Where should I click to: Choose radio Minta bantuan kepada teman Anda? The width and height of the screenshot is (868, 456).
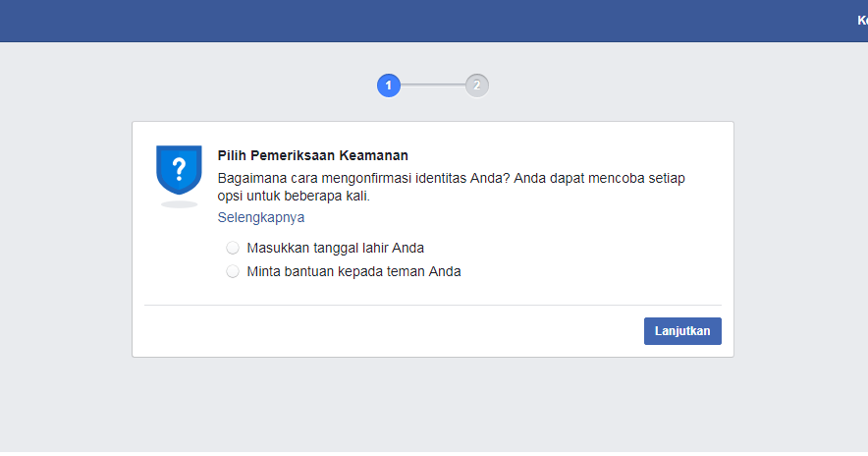click(233, 271)
